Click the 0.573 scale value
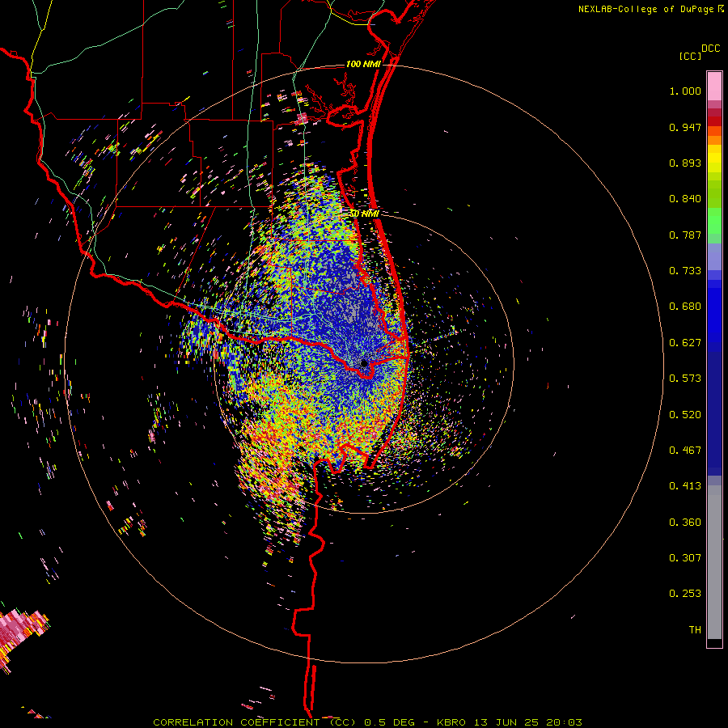The image size is (728, 728). pyautogui.click(x=685, y=379)
